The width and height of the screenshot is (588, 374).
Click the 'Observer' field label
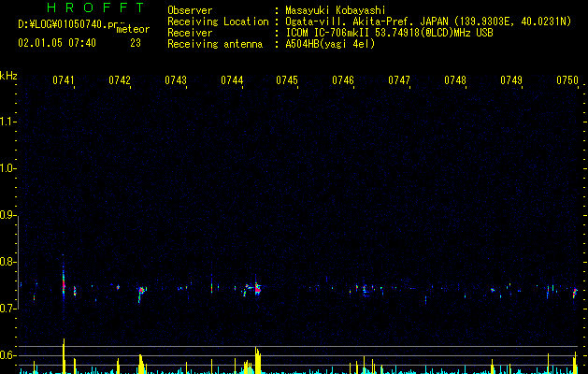(x=190, y=10)
